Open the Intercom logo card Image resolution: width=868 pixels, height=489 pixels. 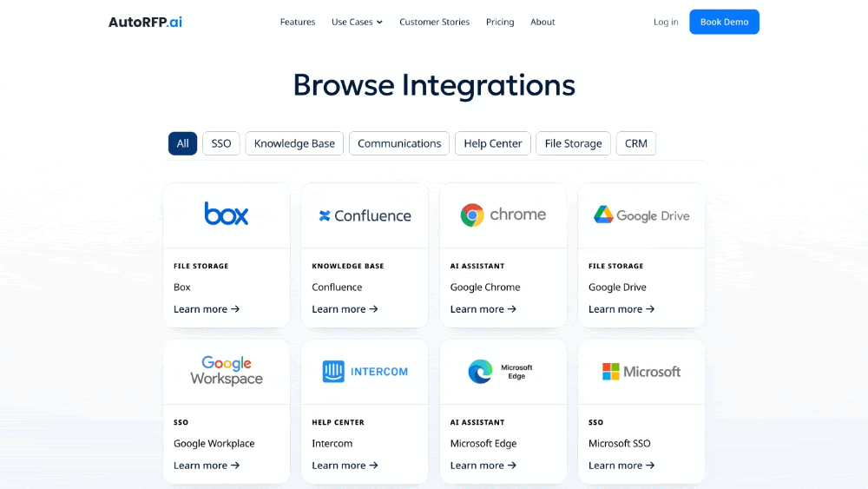pos(365,372)
